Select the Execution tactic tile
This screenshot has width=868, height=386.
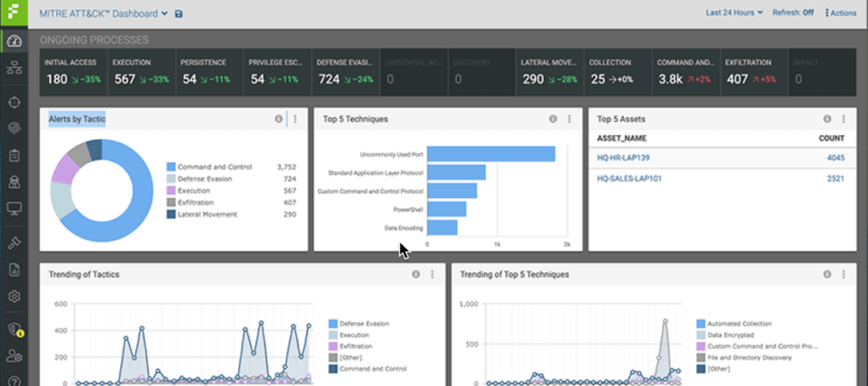142,72
